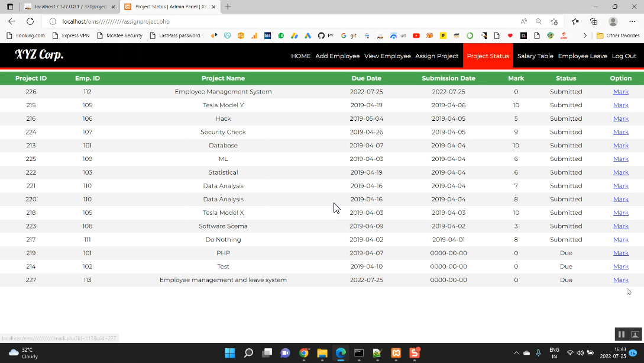Click Mark link for the PHP project

pyautogui.click(x=620, y=253)
